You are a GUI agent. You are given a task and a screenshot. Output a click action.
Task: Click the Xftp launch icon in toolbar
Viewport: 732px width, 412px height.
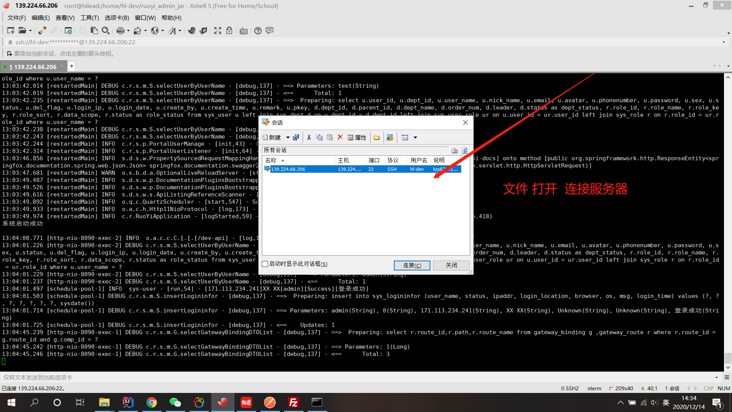coord(191,30)
